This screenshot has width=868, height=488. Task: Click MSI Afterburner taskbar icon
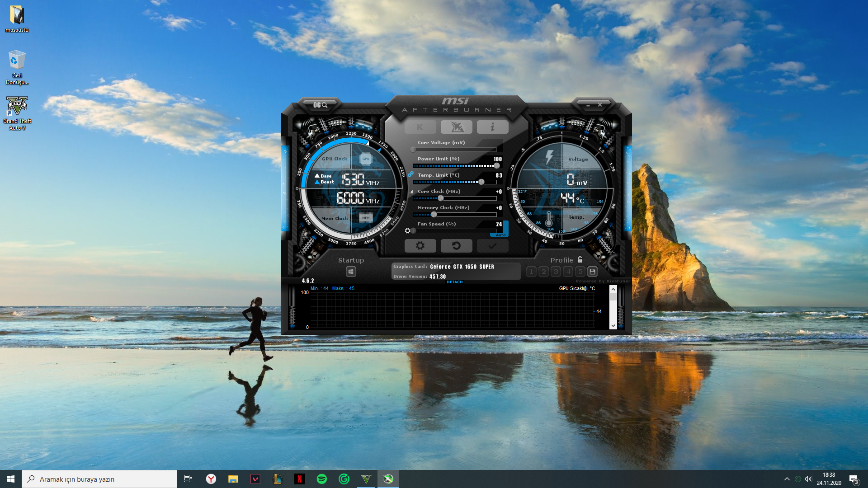tap(388, 479)
